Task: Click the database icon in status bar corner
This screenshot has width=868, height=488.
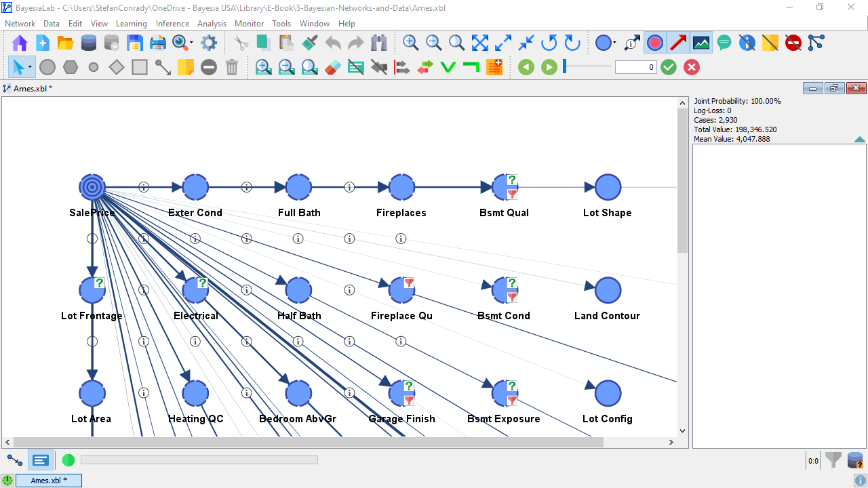Action: click(x=855, y=461)
